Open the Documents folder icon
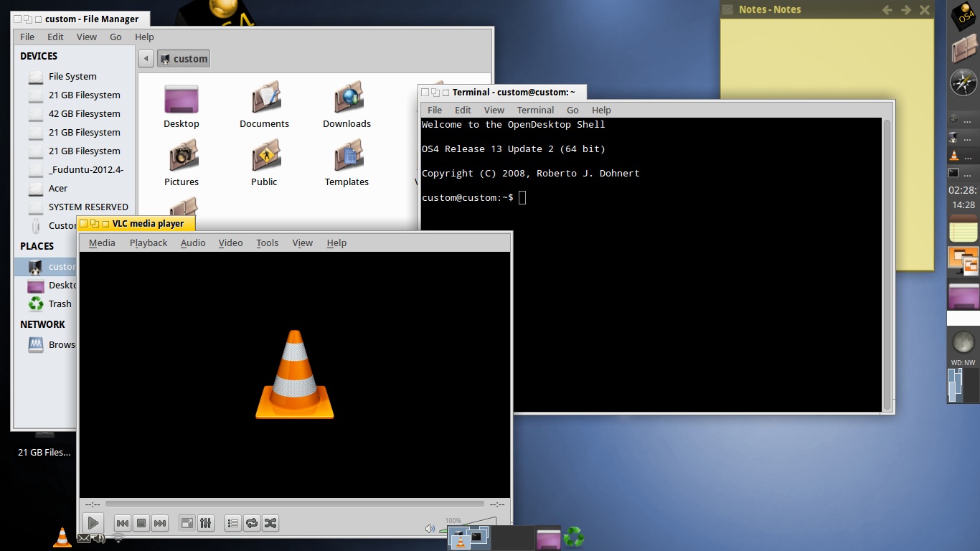This screenshot has height=551, width=980. 264,106
